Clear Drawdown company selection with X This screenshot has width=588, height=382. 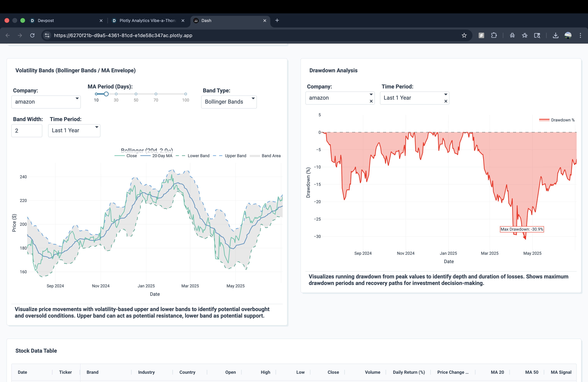pos(371,101)
